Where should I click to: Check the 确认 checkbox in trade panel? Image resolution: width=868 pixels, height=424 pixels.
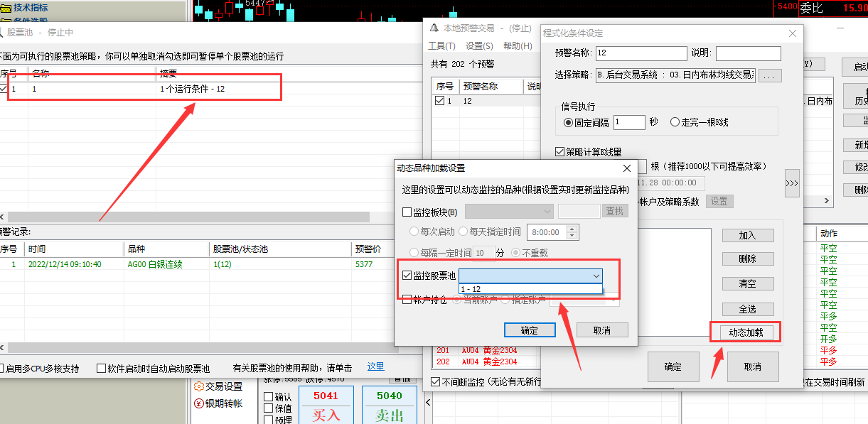[268, 397]
